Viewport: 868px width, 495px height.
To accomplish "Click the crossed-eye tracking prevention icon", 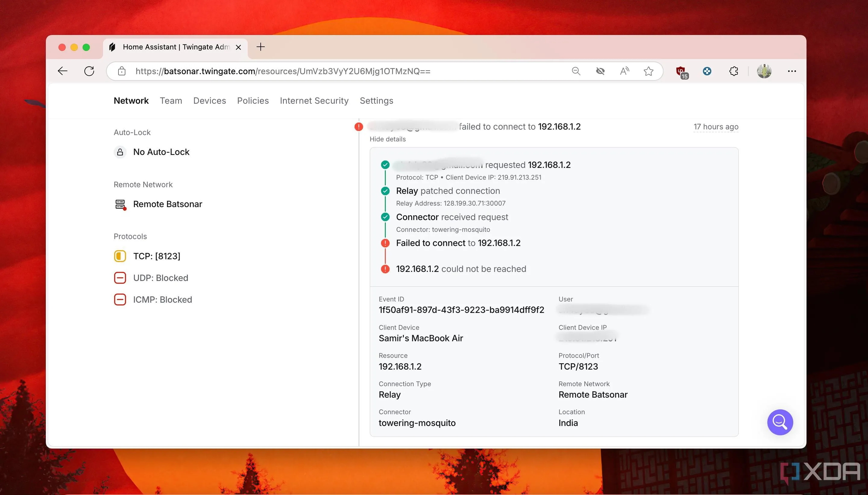I will 600,71.
